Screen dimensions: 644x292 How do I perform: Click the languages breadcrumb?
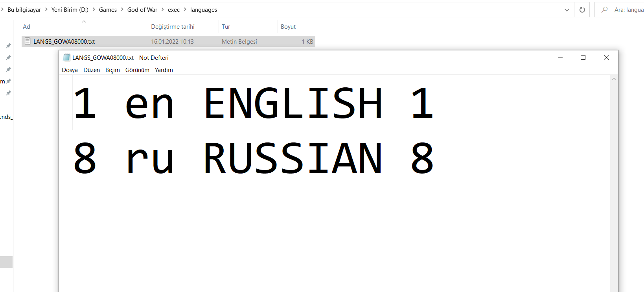[204, 10]
